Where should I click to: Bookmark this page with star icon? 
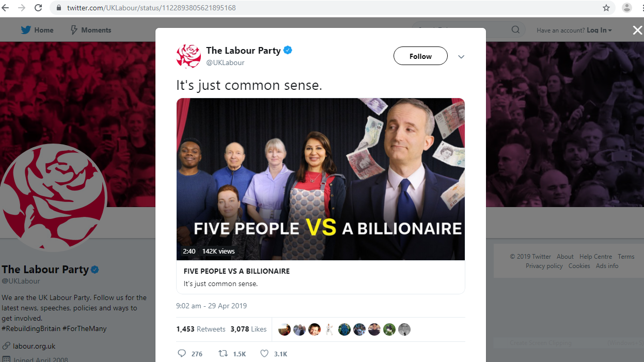click(606, 8)
